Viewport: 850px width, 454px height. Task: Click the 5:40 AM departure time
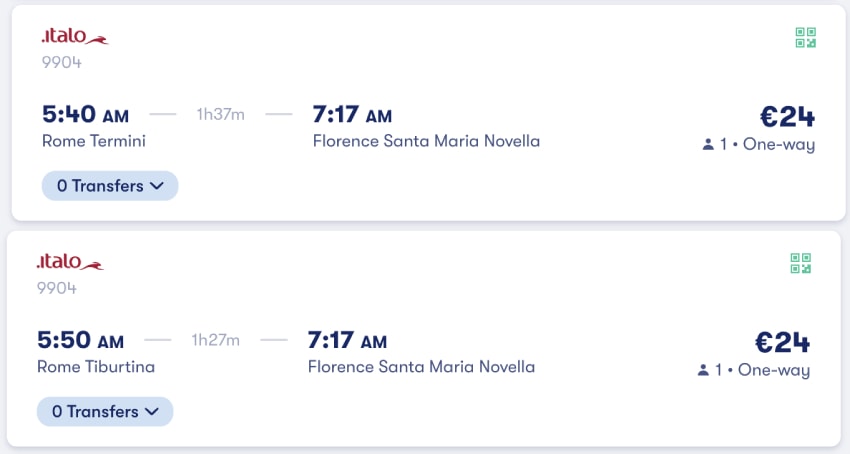[x=86, y=114]
